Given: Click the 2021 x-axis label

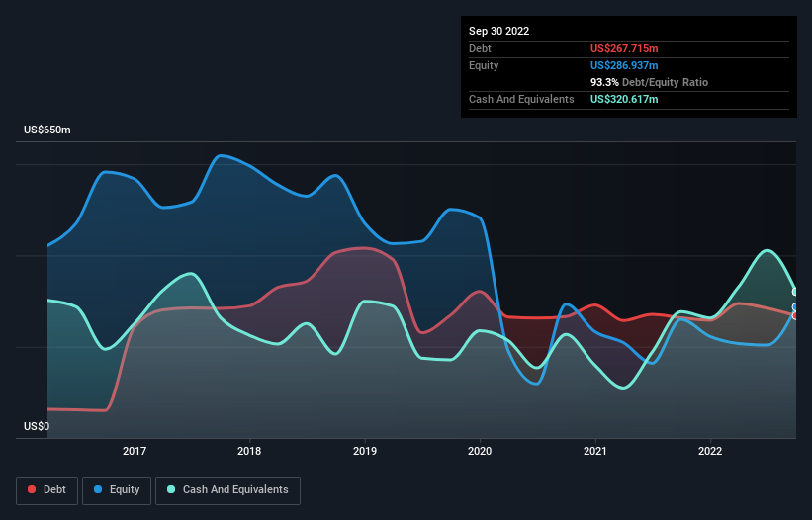Looking at the screenshot, I should click(595, 451).
